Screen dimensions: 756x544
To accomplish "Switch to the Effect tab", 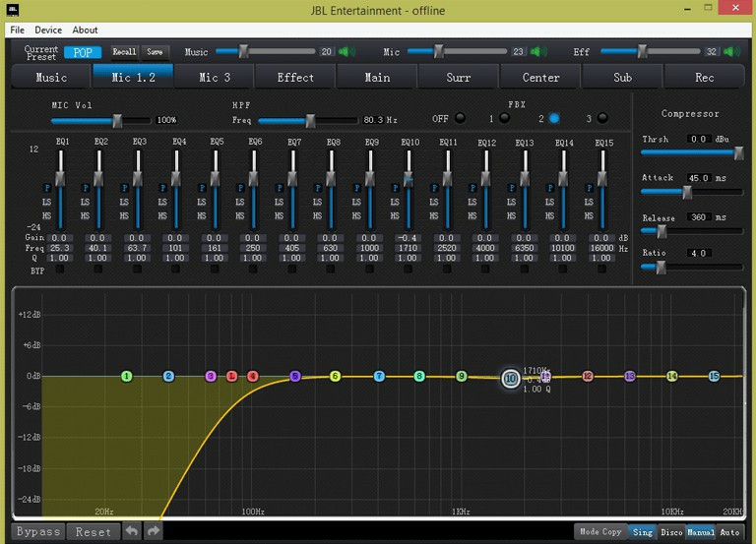I will (x=295, y=77).
